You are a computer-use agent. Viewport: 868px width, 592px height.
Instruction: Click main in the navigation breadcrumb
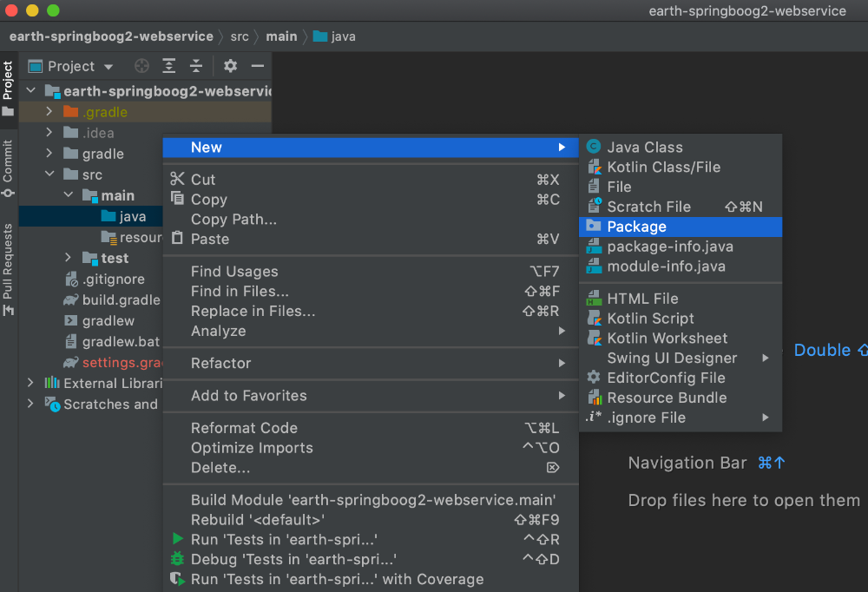tap(281, 36)
